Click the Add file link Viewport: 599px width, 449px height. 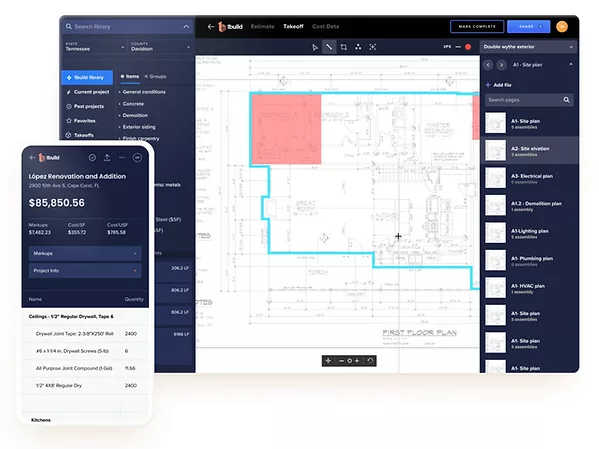499,85
